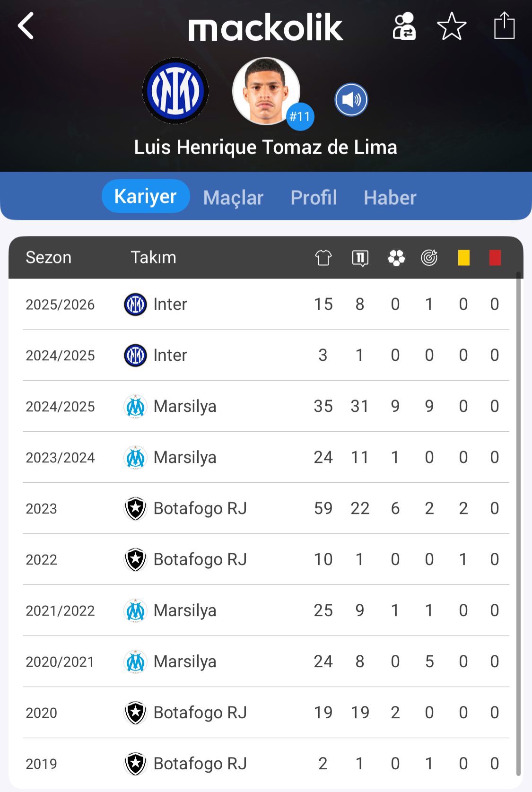Toggle favorite star for this player
The image size is (532, 792).
(x=452, y=26)
